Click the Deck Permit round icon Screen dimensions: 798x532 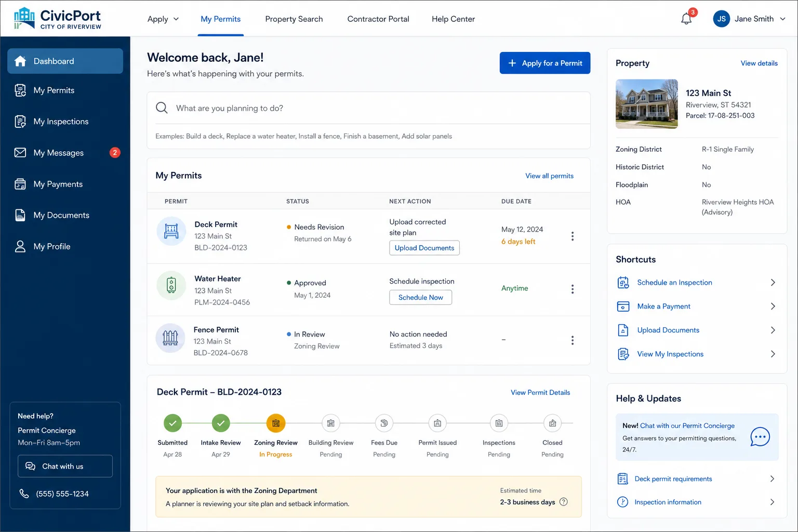171,231
